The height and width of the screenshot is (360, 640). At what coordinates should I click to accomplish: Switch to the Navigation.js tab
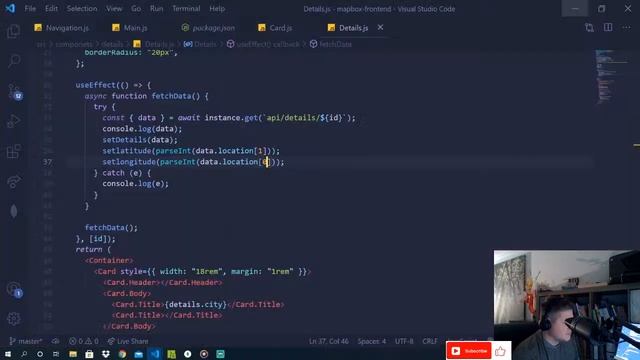[62, 28]
